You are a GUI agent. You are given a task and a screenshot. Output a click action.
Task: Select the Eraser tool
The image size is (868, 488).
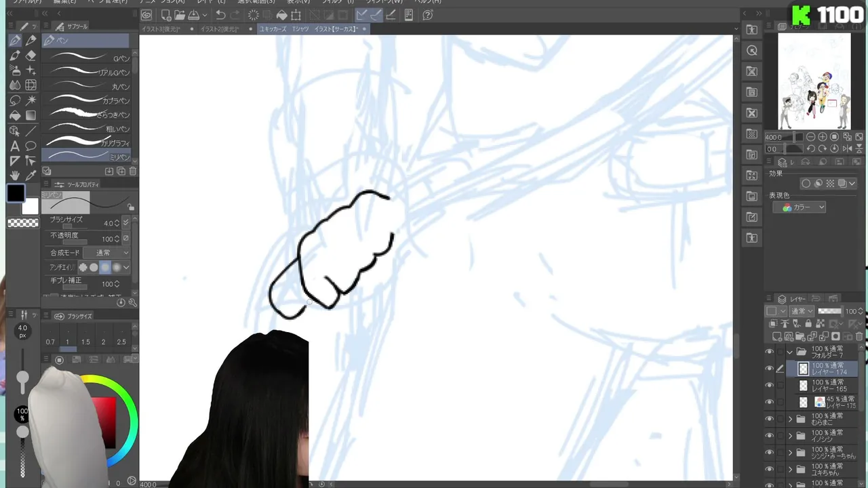(x=31, y=56)
